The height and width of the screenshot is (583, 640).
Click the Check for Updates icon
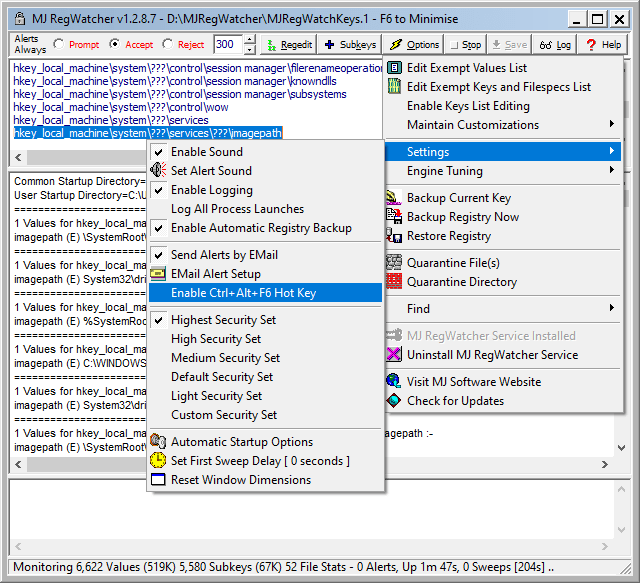pos(394,401)
